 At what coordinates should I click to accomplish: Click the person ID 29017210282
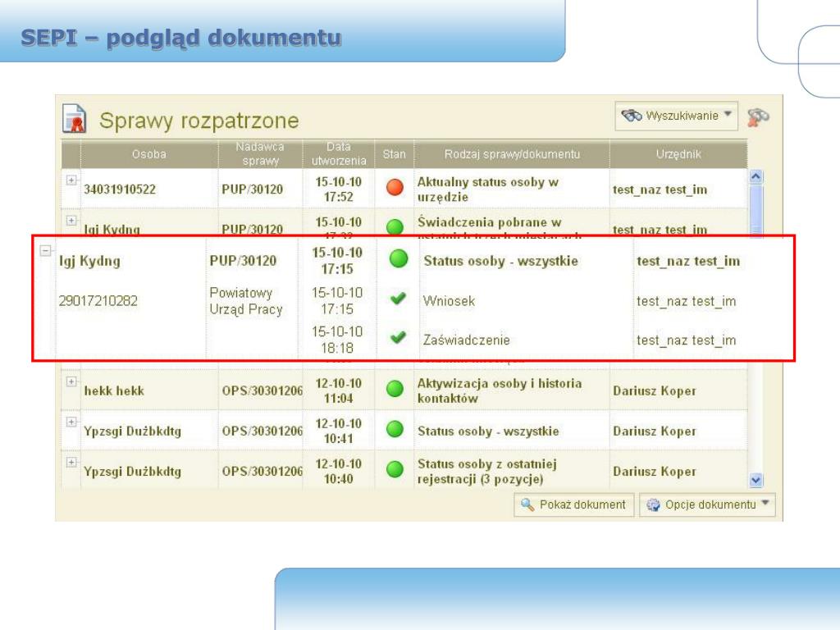pyautogui.click(x=98, y=300)
